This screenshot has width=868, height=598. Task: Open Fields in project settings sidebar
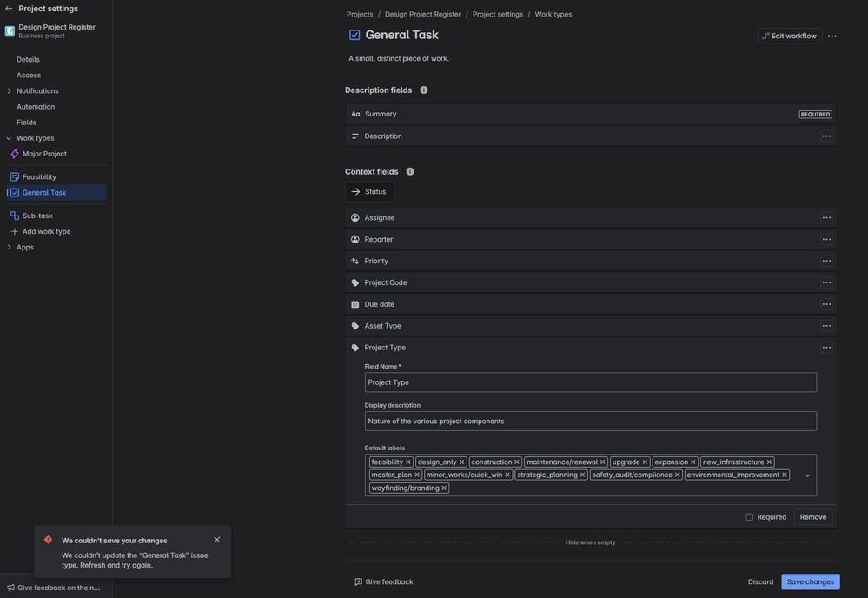[x=27, y=123]
